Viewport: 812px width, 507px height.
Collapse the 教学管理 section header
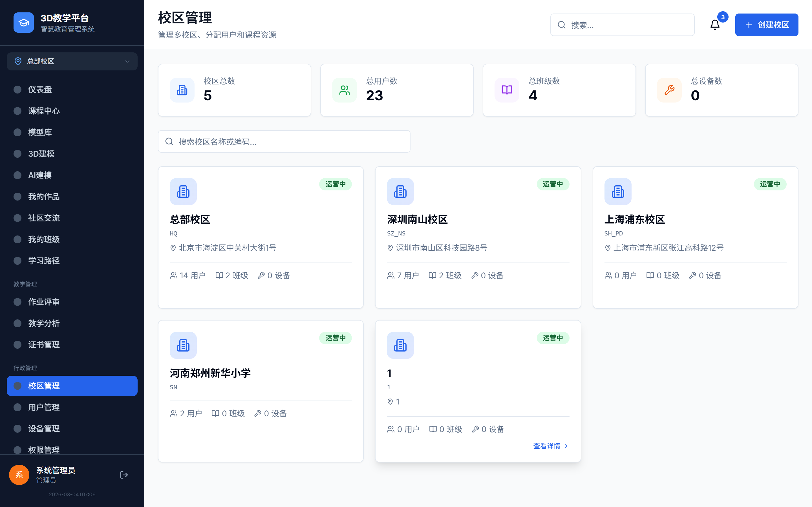[x=25, y=284]
